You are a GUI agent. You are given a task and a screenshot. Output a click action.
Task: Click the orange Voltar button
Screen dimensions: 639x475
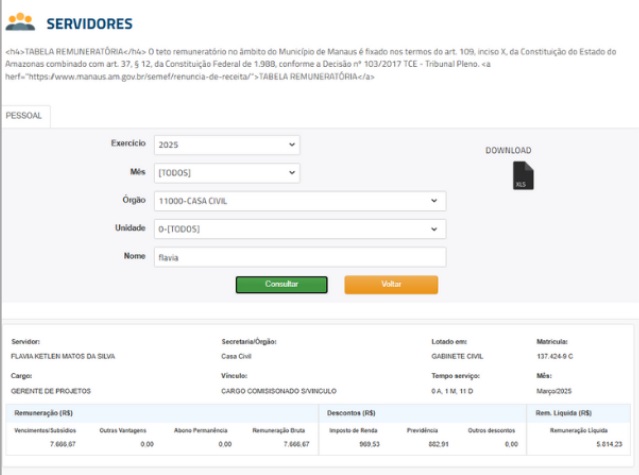(x=391, y=284)
